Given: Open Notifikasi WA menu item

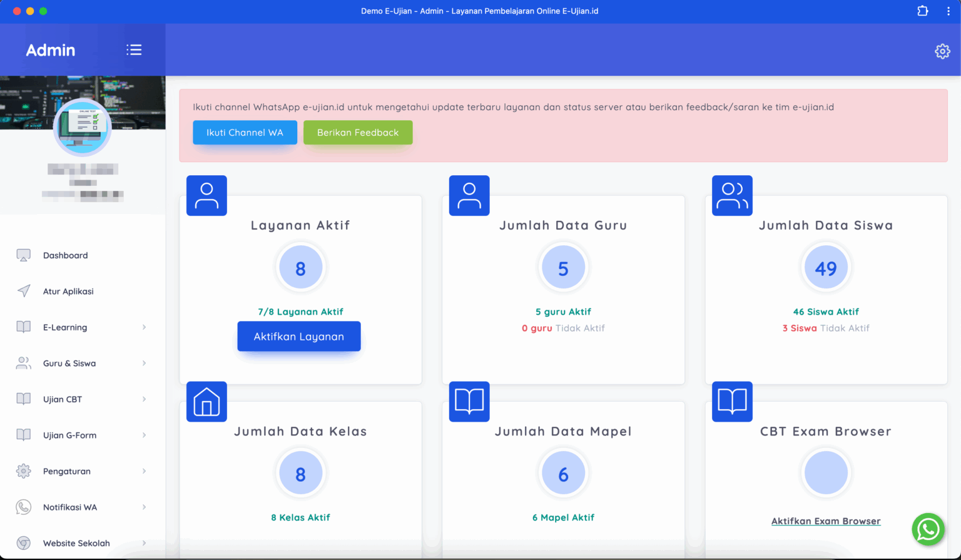Looking at the screenshot, I should pos(70,507).
